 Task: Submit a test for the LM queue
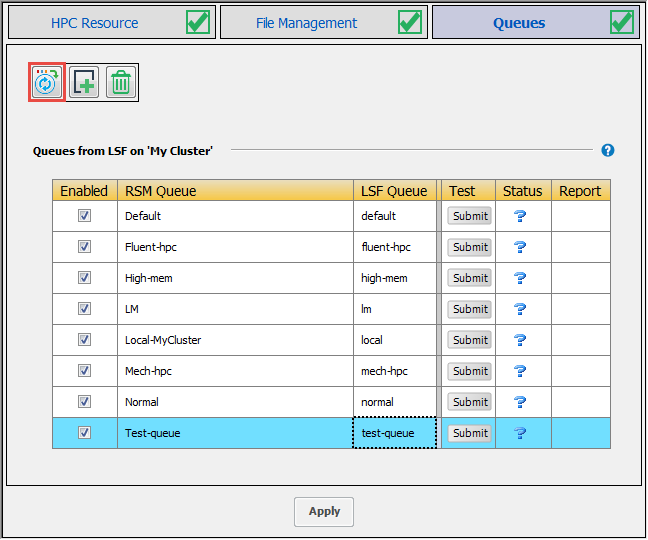469,309
